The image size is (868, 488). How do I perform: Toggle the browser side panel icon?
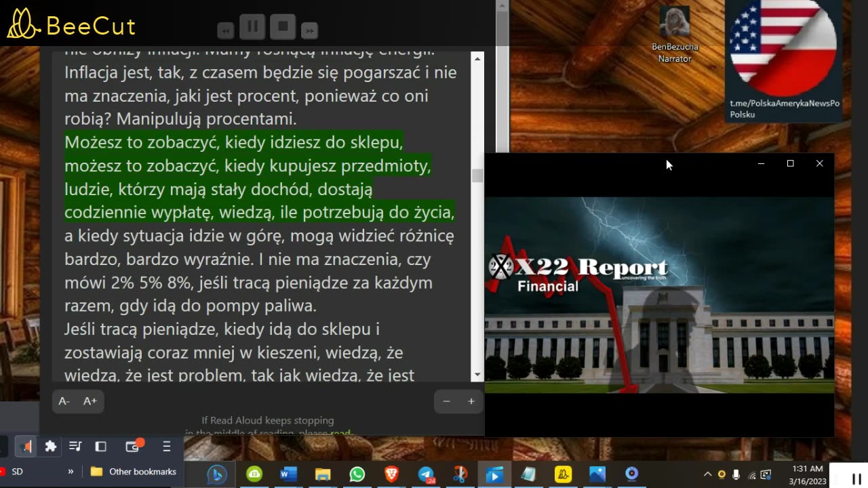(101, 446)
